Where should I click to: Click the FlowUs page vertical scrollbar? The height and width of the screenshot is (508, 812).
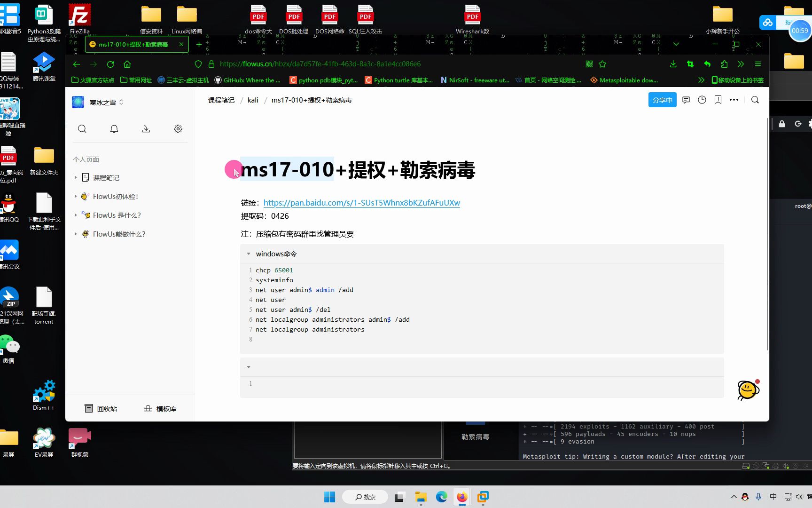pyautogui.click(x=767, y=234)
